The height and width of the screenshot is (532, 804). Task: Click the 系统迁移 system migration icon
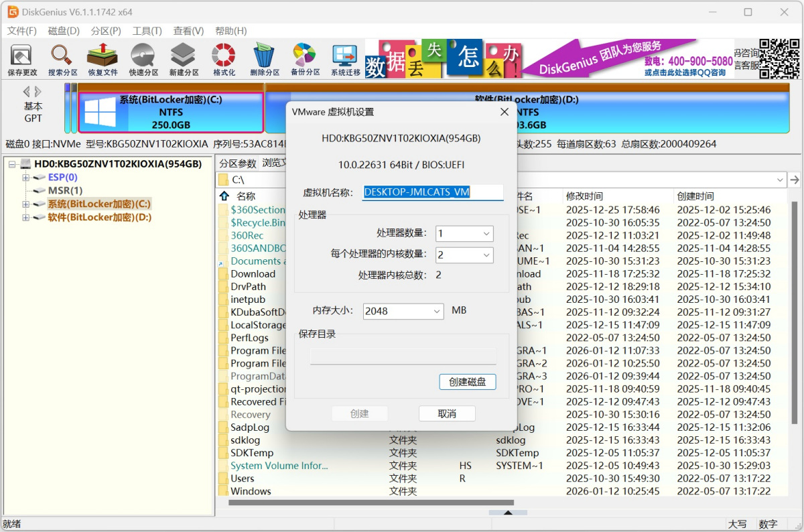click(346, 59)
